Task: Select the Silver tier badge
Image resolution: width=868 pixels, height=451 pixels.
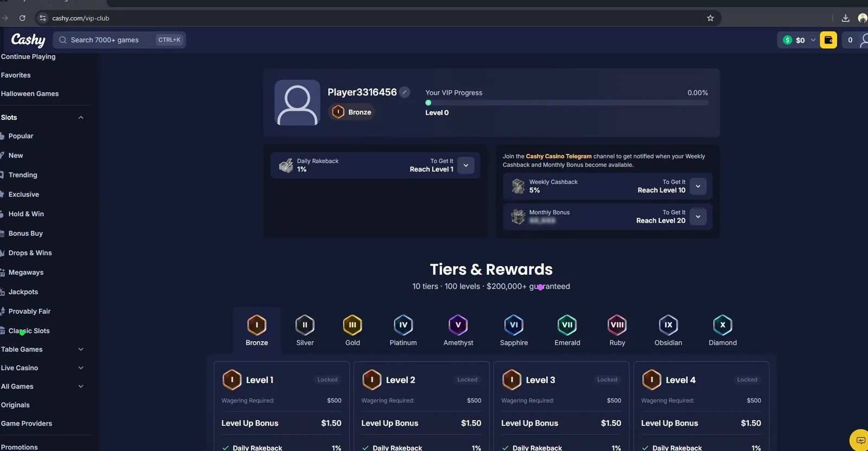Action: pyautogui.click(x=305, y=330)
